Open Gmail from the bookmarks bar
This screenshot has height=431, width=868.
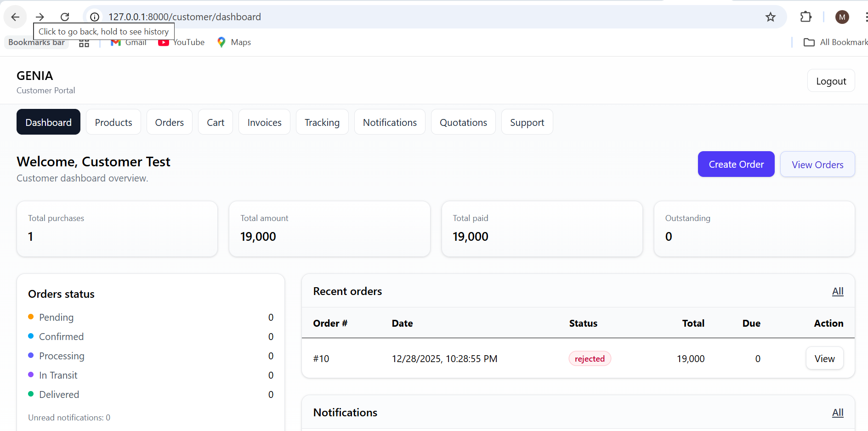[128, 42]
